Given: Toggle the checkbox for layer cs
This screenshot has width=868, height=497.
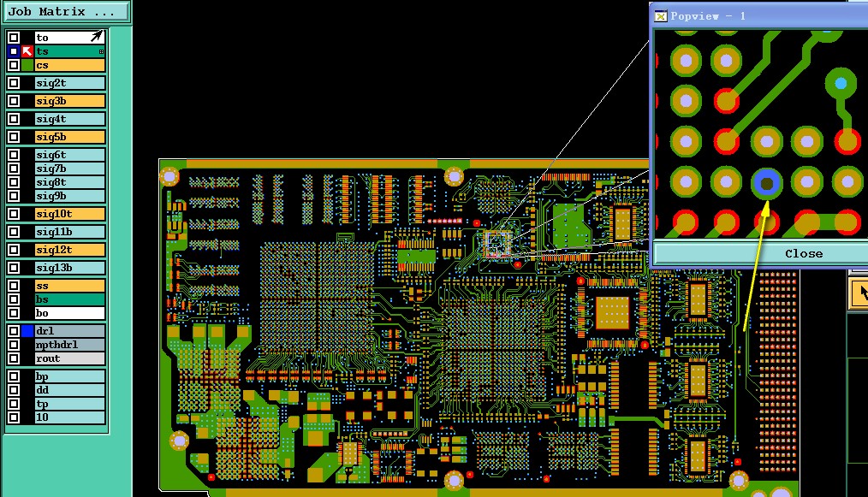Looking at the screenshot, I should 14,65.
